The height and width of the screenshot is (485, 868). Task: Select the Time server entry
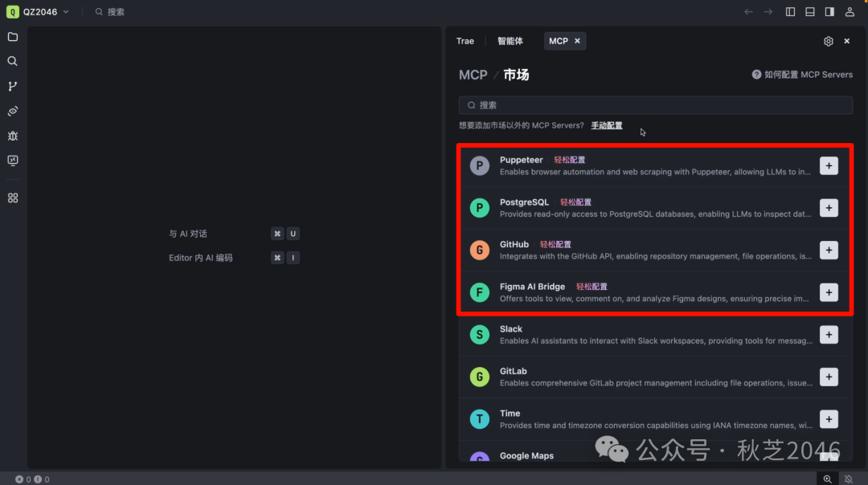(655, 419)
